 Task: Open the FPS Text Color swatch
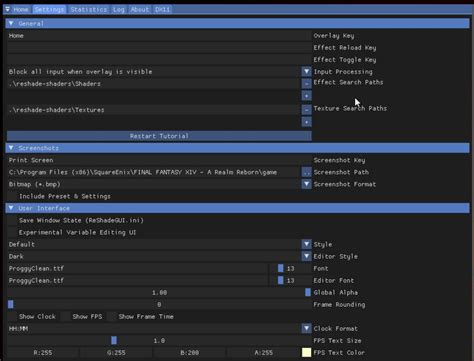(x=306, y=352)
